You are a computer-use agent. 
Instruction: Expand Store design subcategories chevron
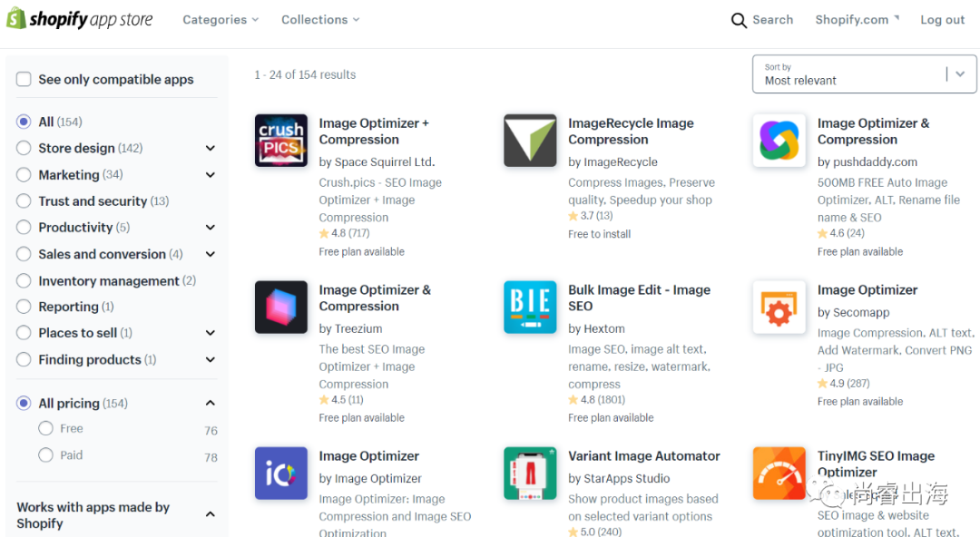tap(211, 148)
